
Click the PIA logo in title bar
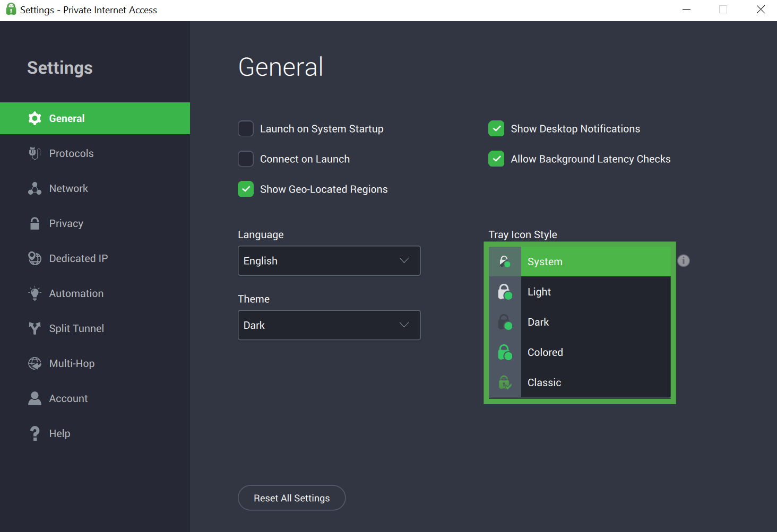(11, 9)
